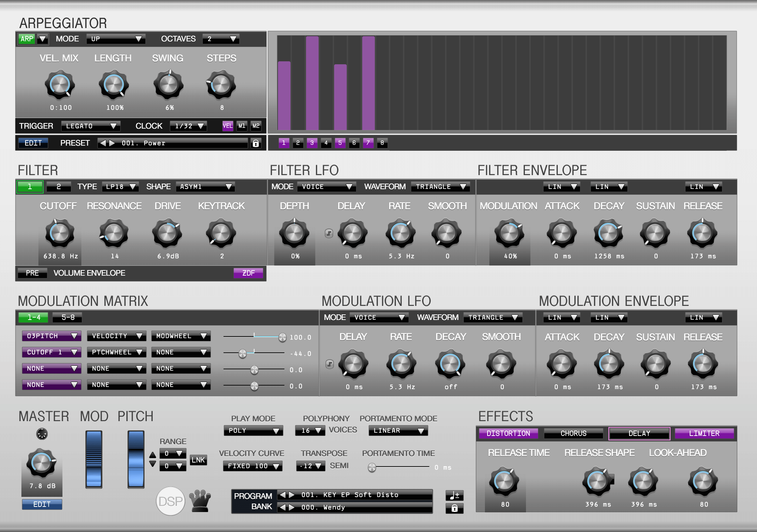This screenshot has height=532, width=757.
Task: Open the LIMITER effect tab
Action: point(704,433)
